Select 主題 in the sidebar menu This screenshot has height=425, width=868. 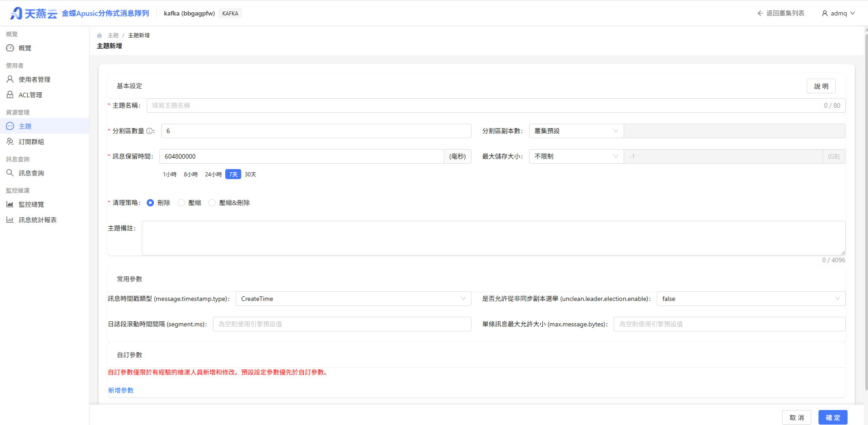click(x=45, y=126)
